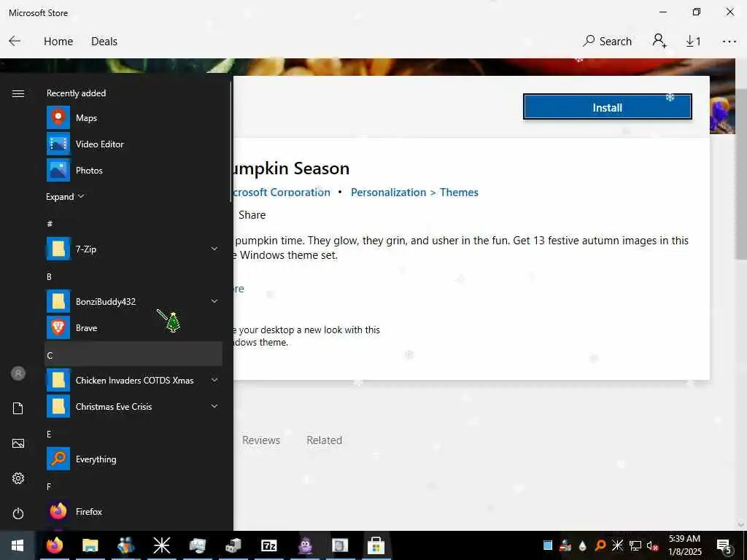Screen dimensions: 747x560
Task: Launch Video Editor from Start menu
Action: (133, 144)
